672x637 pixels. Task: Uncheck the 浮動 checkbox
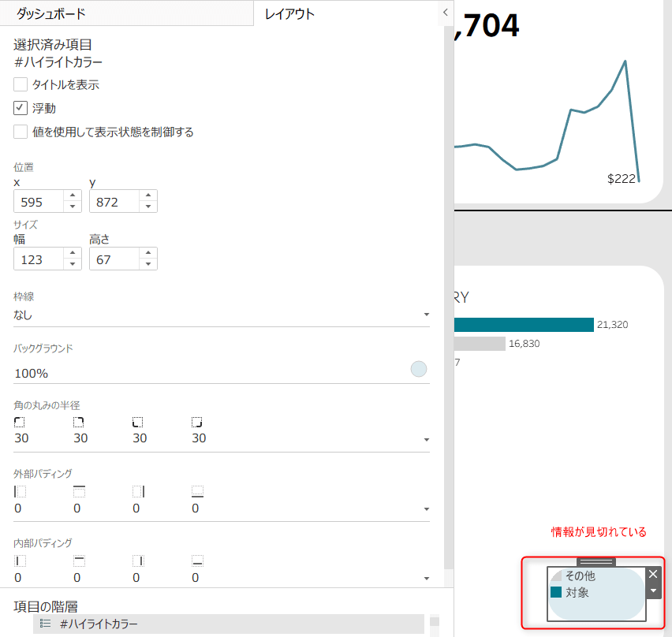coord(21,108)
